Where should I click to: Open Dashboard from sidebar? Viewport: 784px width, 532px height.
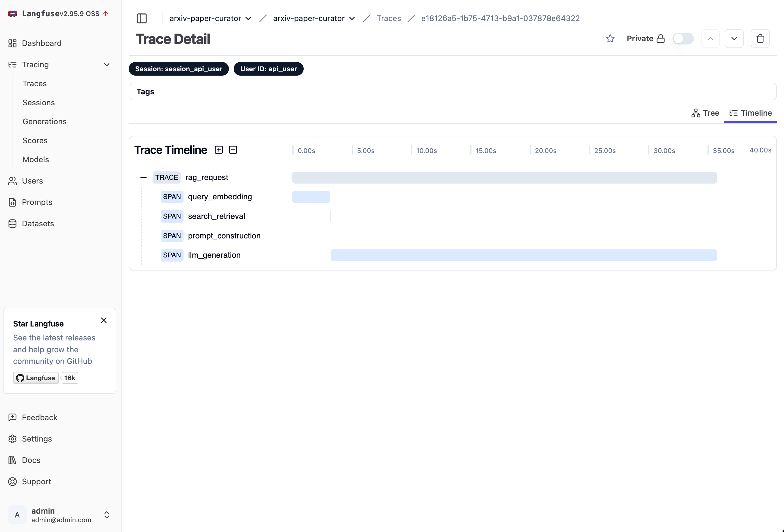tap(42, 43)
